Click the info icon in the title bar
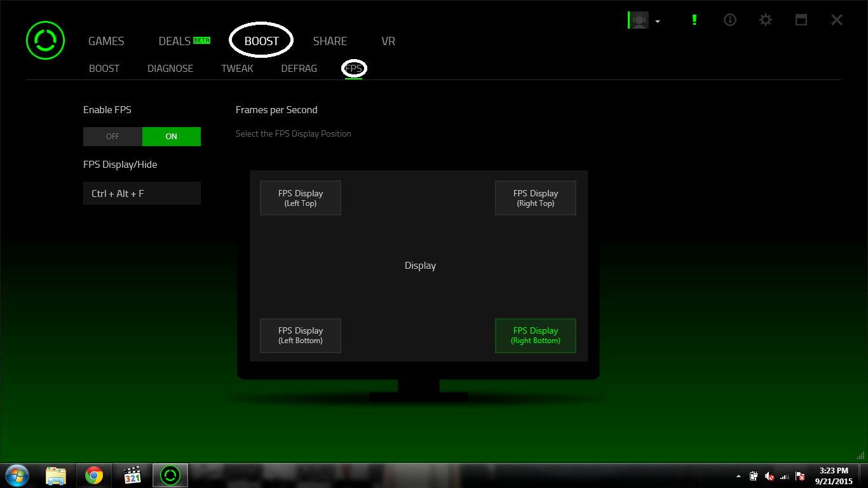The height and width of the screenshot is (488, 868). tap(729, 20)
